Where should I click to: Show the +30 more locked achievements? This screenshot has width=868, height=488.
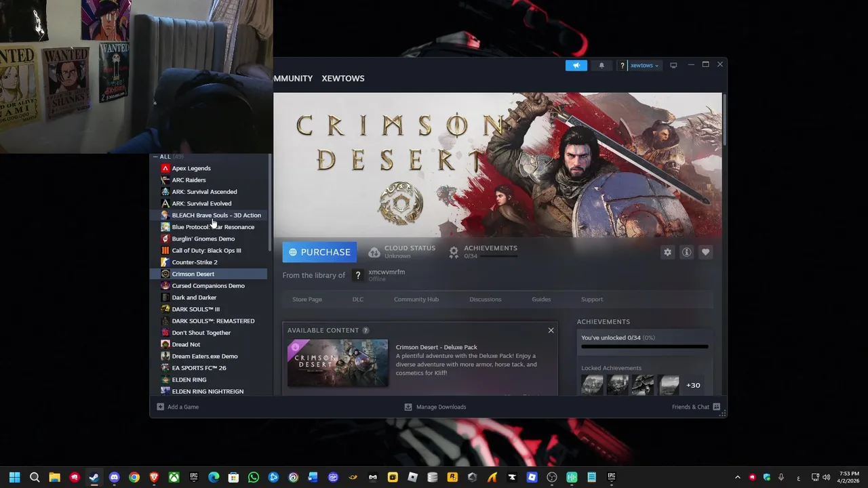point(693,385)
